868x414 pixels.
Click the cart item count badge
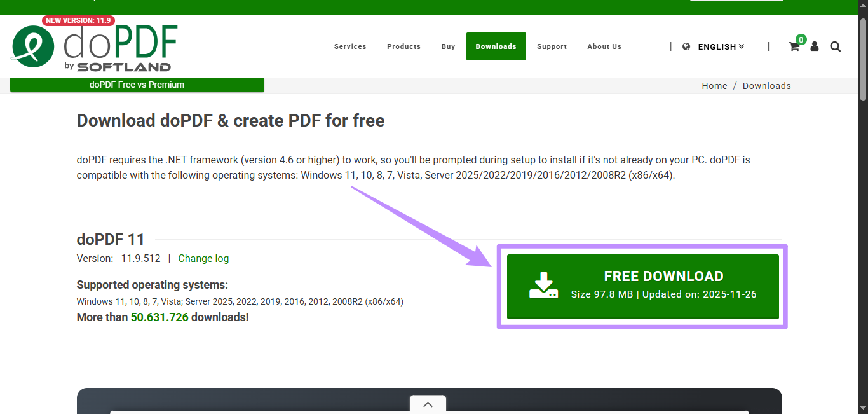click(x=801, y=39)
